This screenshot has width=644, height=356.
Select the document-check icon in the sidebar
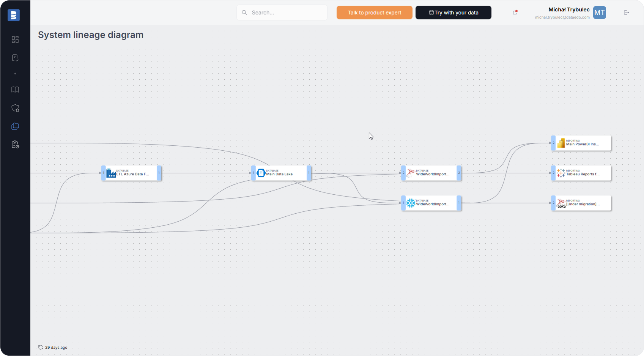15,57
